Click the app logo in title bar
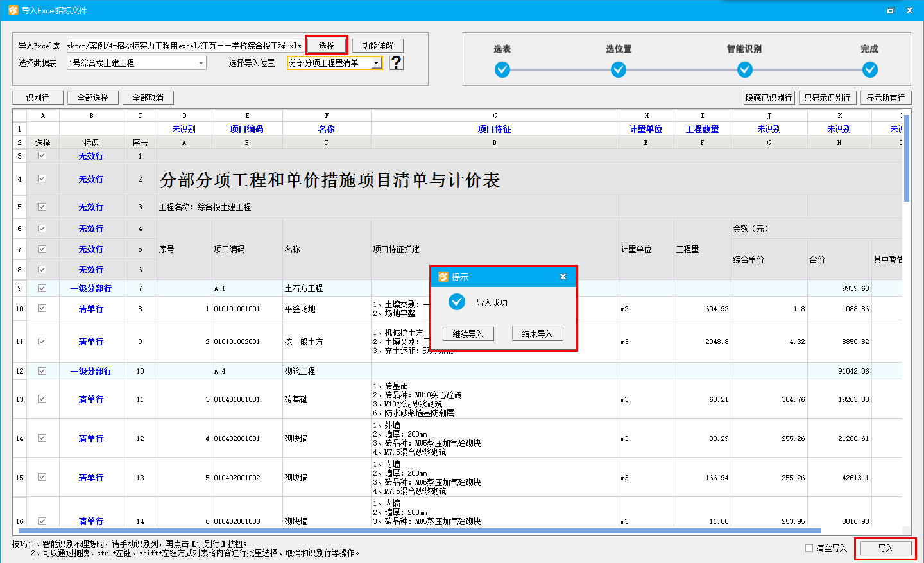The image size is (924, 563). (13, 10)
